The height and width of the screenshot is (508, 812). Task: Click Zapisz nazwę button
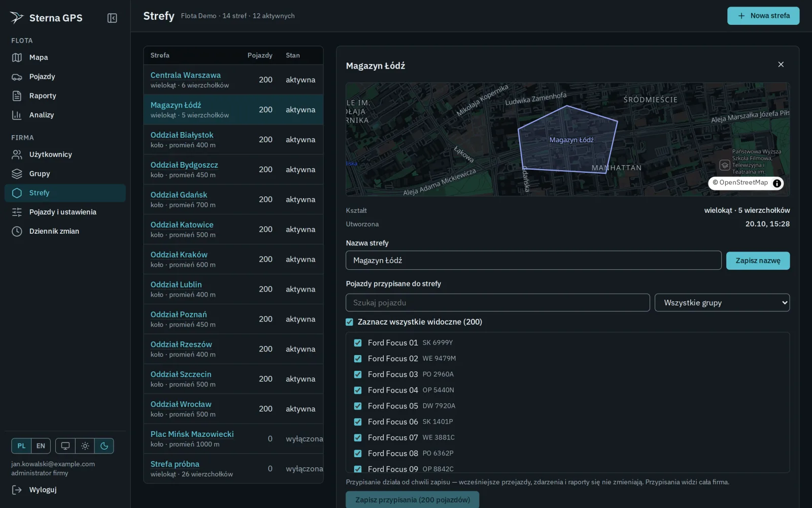click(x=758, y=261)
